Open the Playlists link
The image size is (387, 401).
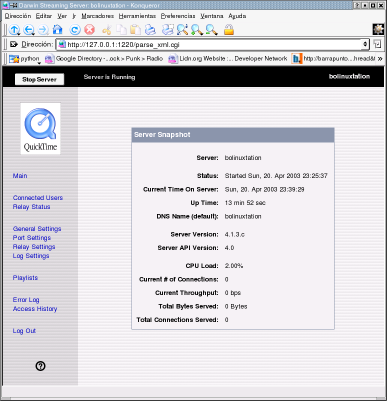click(x=25, y=278)
